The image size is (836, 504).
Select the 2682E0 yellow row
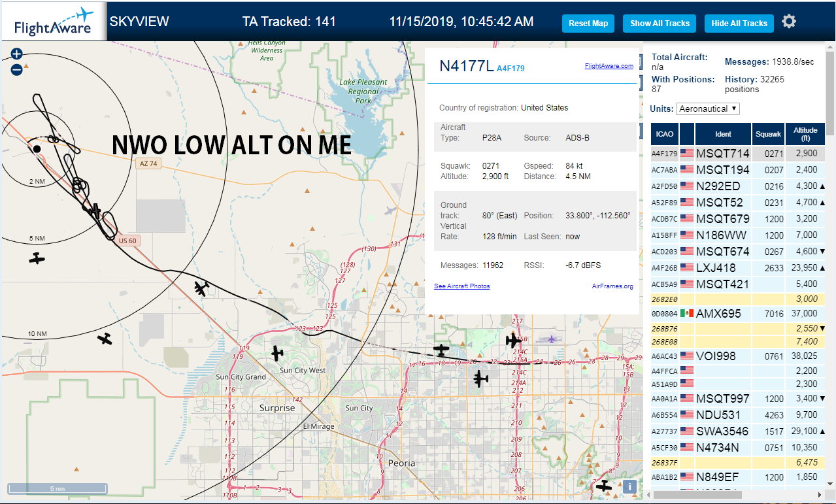click(x=739, y=299)
